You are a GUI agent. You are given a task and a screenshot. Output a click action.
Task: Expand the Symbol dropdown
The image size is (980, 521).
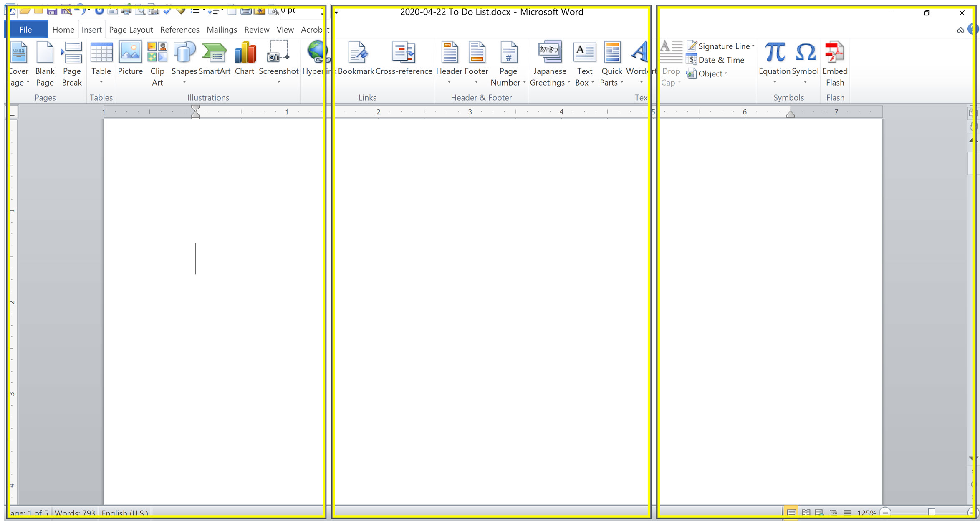pyautogui.click(x=805, y=82)
